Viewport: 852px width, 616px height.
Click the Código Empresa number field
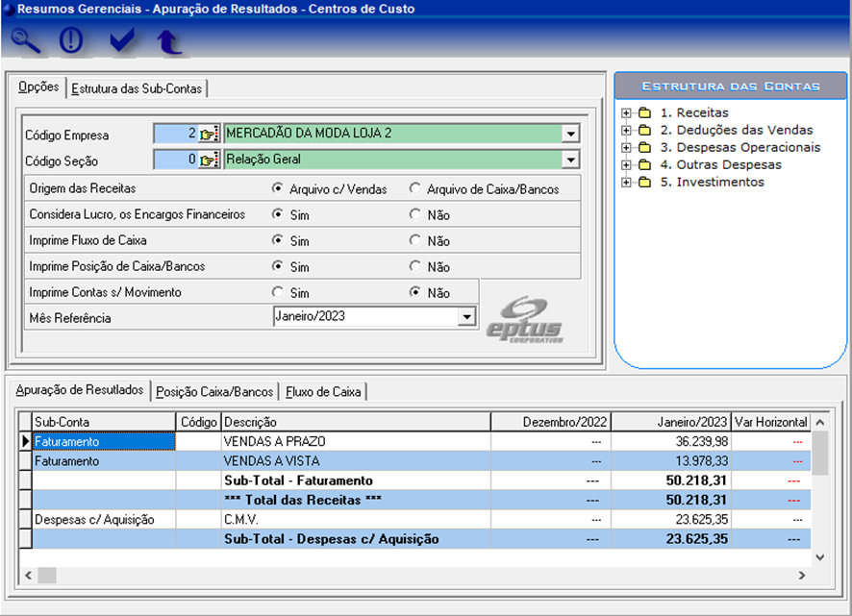point(175,135)
